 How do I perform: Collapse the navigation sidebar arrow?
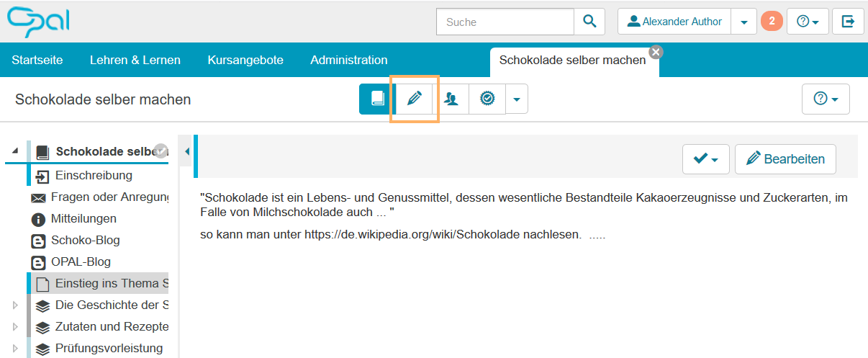pyautogui.click(x=187, y=151)
